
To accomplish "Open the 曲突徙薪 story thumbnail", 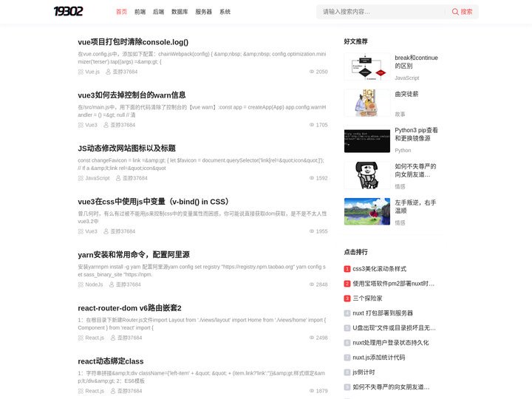I will tap(367, 103).
